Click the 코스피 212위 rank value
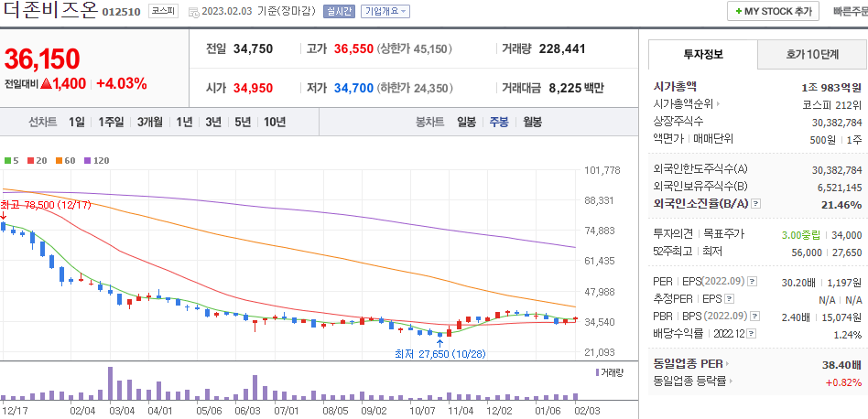The image size is (868, 419). (832, 104)
